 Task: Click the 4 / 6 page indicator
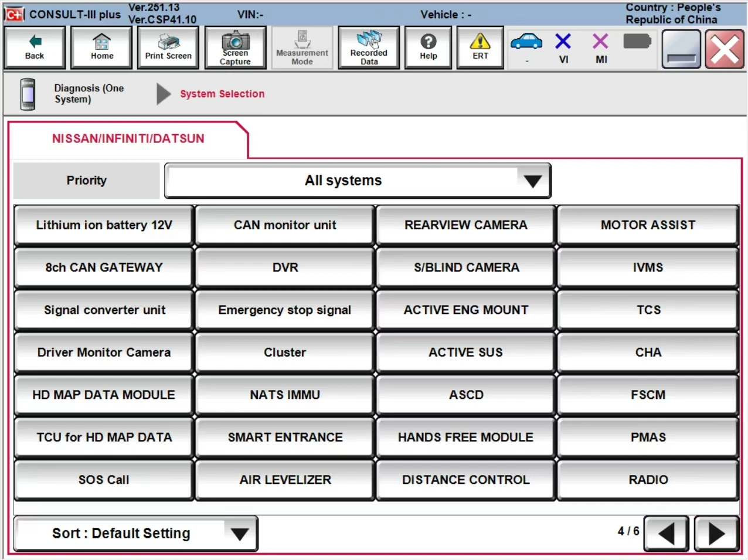tap(628, 531)
